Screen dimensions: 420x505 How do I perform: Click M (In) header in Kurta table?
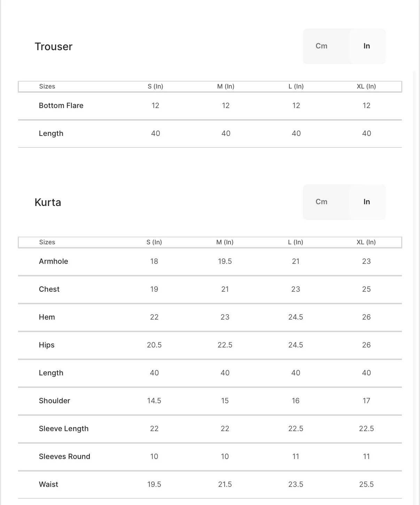point(225,242)
